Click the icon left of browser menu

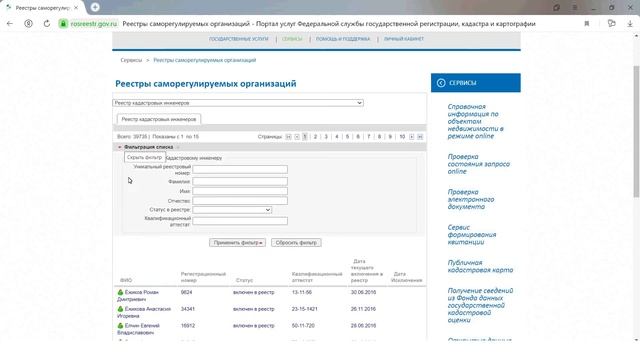point(557,8)
